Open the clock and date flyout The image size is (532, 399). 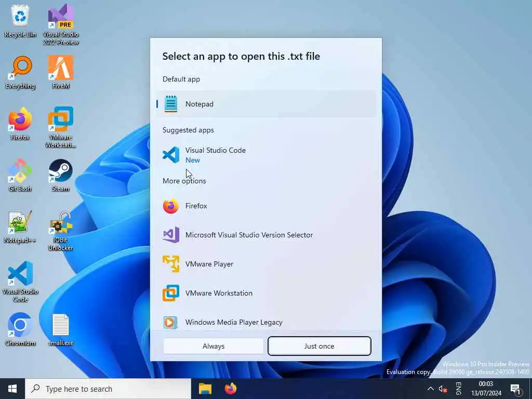(486, 389)
